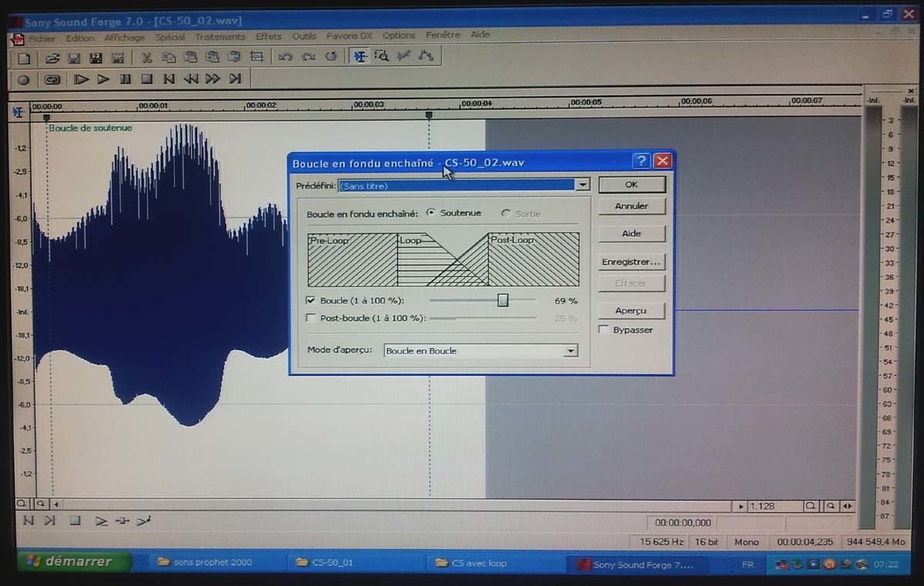
Task: Open the Effets menu
Action: click(269, 36)
